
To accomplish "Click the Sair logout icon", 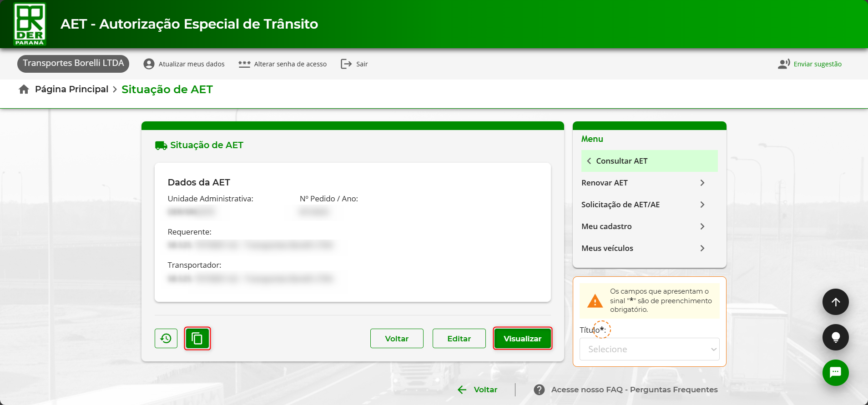I will [x=346, y=64].
